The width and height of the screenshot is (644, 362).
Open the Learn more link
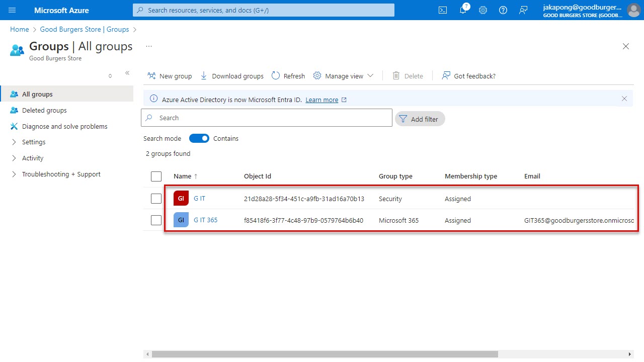[322, 100]
